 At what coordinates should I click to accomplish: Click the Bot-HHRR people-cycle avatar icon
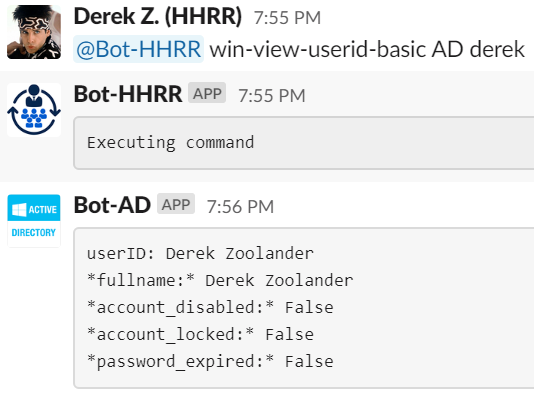(x=34, y=110)
